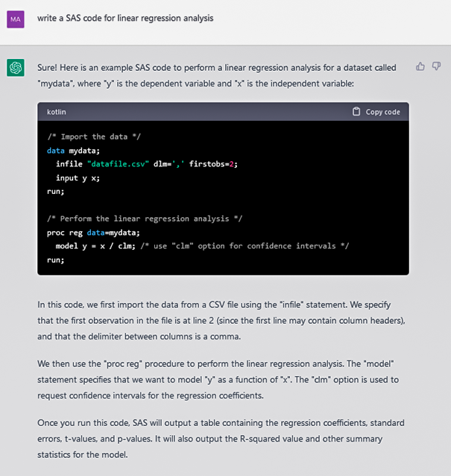Click the purple MA user avatar

pos(16,19)
